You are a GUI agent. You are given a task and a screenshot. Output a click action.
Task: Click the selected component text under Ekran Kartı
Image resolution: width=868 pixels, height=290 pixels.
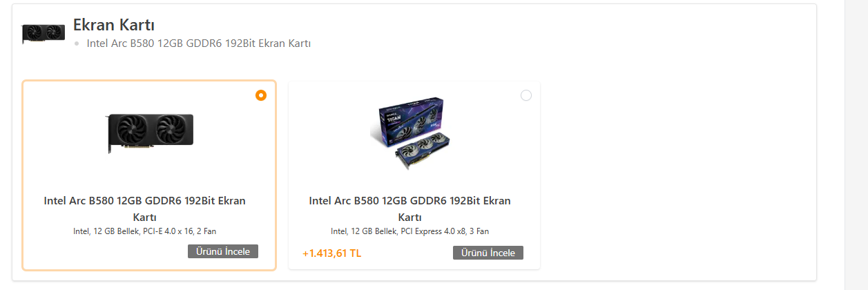click(x=199, y=43)
